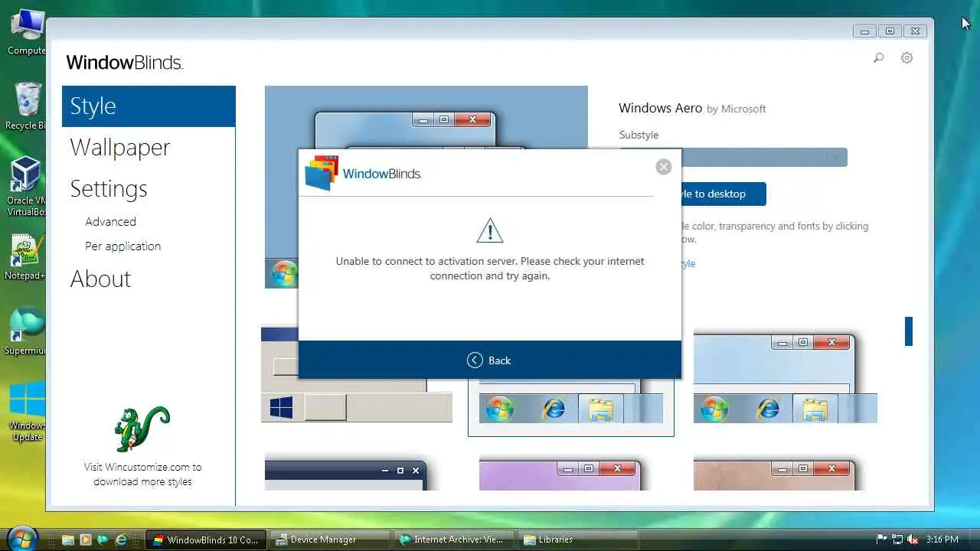Visit Wincustomize.com to download more styles
The image size is (980, 551).
(143, 474)
